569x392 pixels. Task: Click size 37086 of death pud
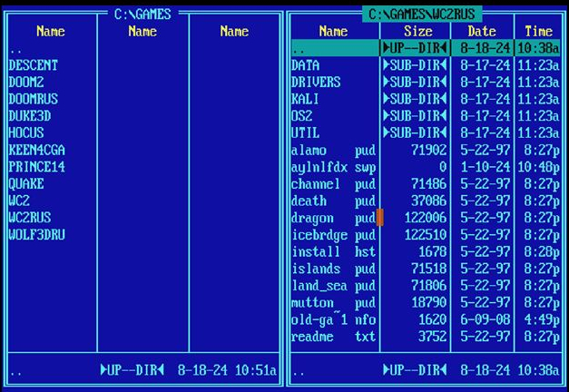(429, 201)
